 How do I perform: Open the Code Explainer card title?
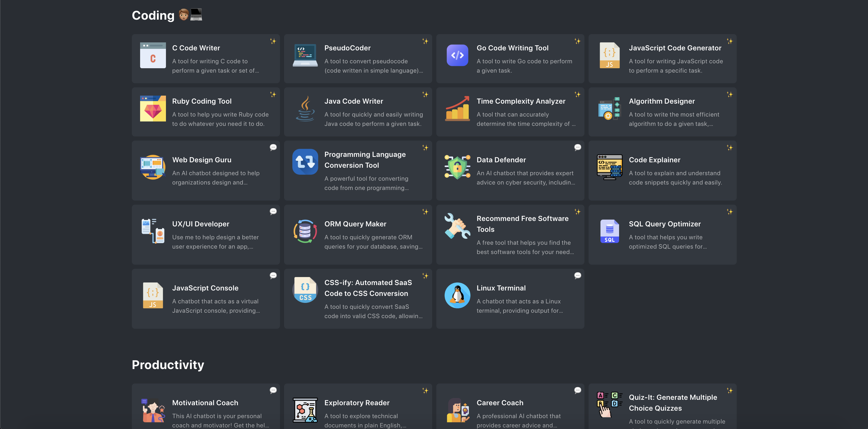pyautogui.click(x=654, y=160)
